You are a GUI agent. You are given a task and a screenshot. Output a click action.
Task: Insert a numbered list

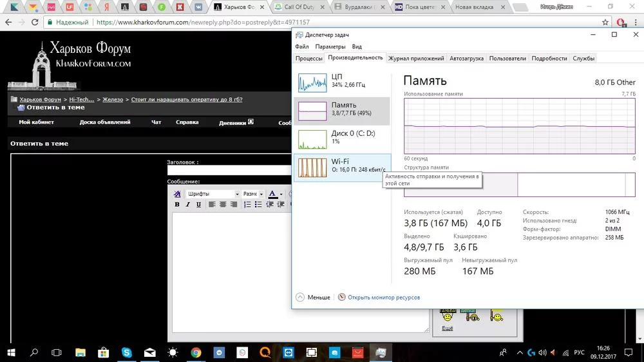[x=248, y=205]
